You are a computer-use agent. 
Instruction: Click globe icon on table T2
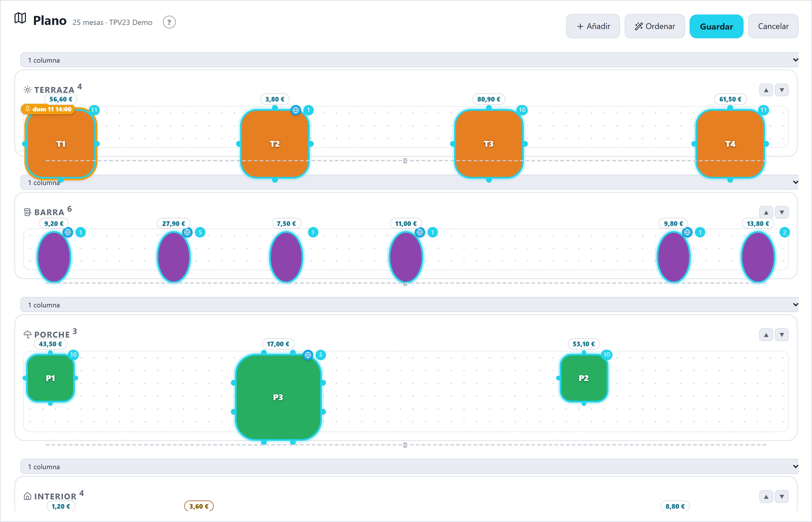pos(296,110)
